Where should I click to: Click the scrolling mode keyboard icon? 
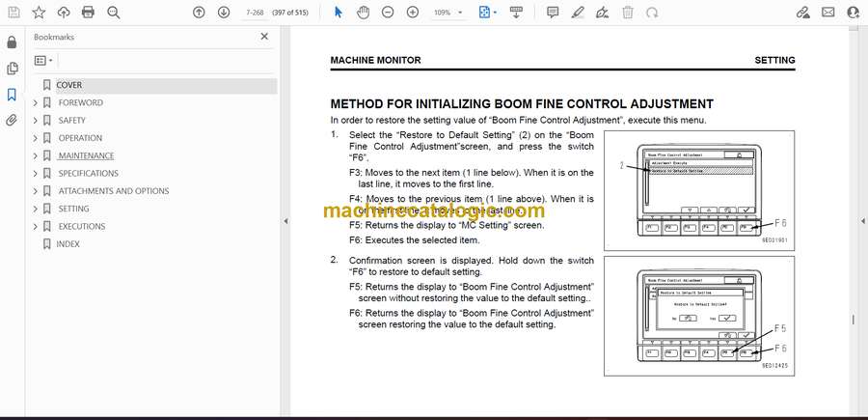(x=516, y=13)
